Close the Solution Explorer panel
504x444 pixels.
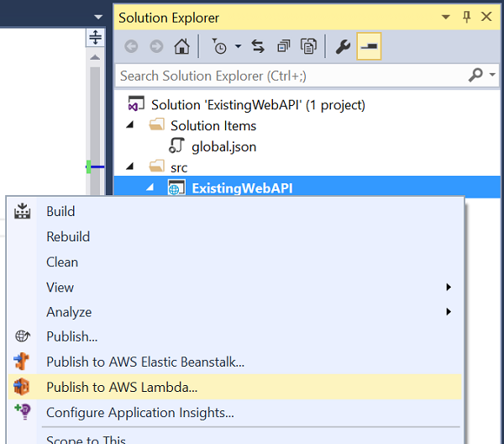pos(486,17)
